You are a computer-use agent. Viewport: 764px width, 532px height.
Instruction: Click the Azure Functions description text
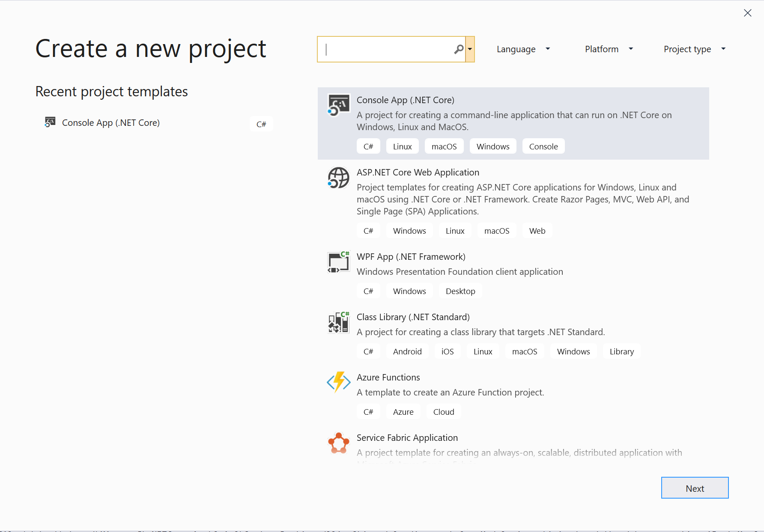pyautogui.click(x=451, y=392)
